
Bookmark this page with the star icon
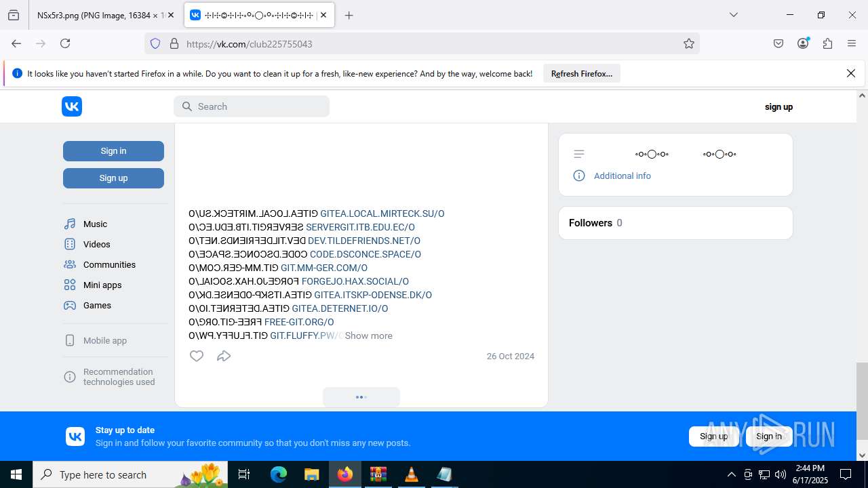[x=689, y=43]
